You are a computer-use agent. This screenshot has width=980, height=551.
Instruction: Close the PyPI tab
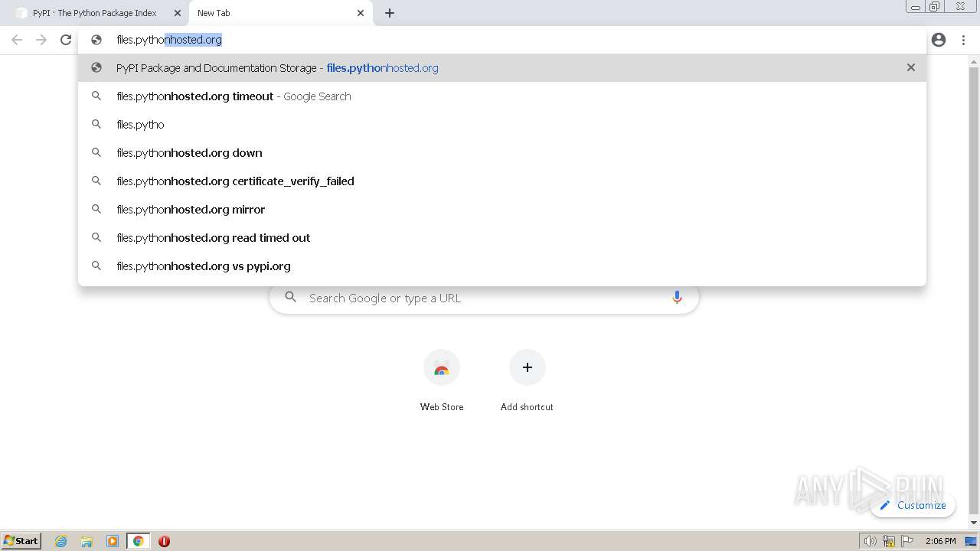(178, 13)
